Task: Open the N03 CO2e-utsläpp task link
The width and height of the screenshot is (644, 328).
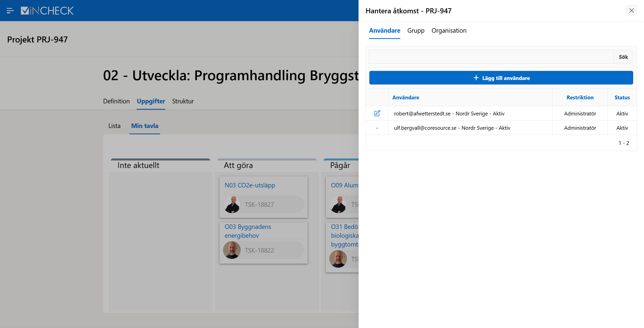Action: tap(250, 185)
